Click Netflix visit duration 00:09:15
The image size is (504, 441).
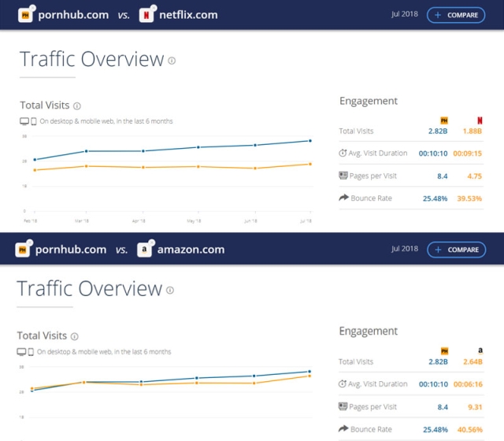467,154
